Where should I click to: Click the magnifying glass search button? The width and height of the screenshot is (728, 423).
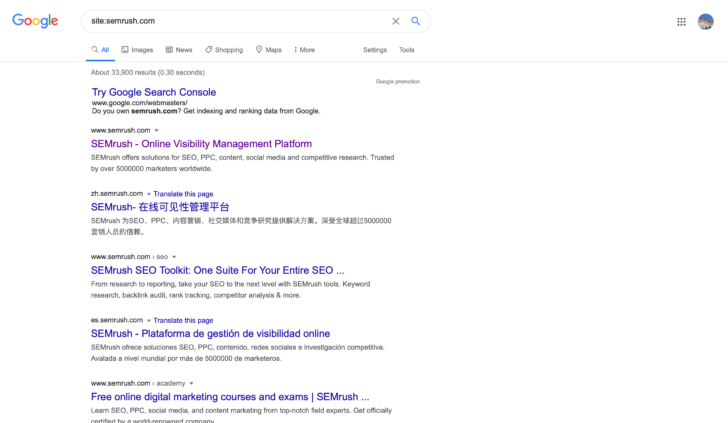[416, 21]
